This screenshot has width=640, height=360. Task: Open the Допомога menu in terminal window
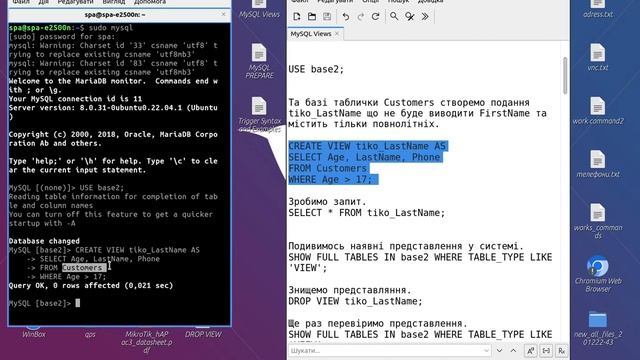[x=150, y=2]
